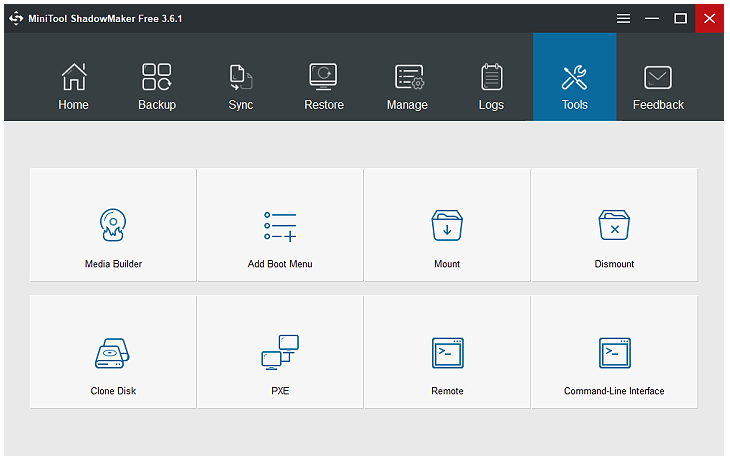730x460 pixels.
Task: Start the Clone Disk tool
Action: click(x=113, y=352)
